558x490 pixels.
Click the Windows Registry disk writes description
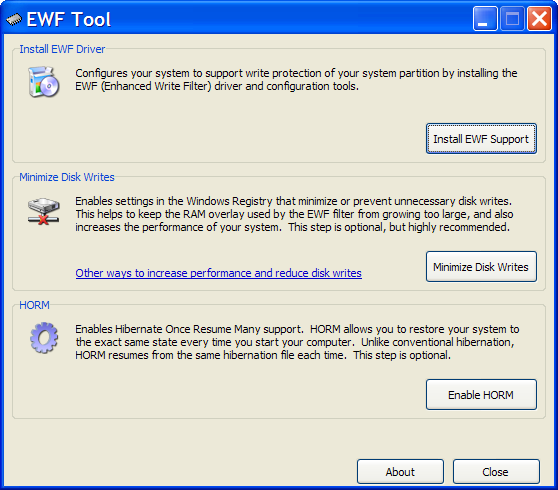coord(294,214)
